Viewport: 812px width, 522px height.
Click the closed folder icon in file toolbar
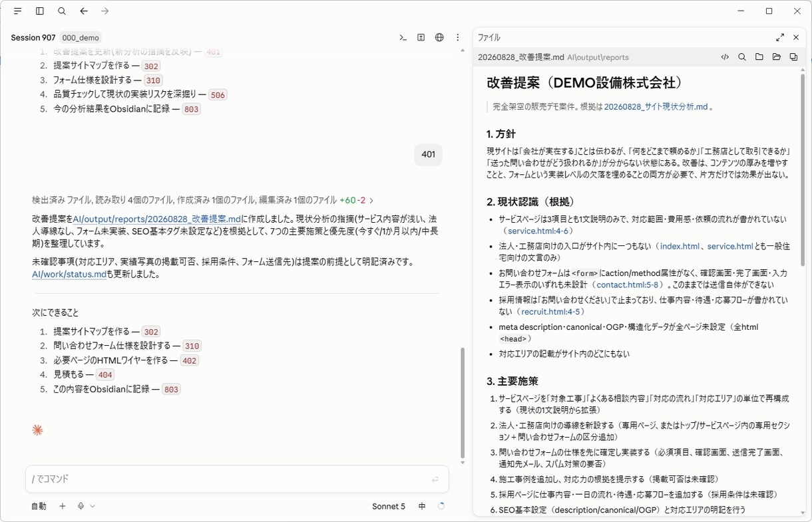(759, 57)
